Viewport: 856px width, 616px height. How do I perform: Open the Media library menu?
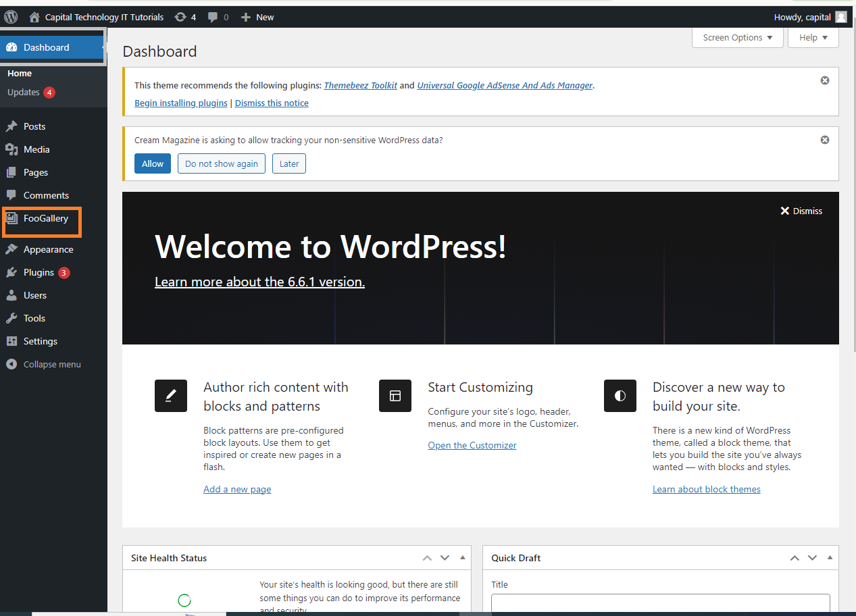tap(36, 149)
